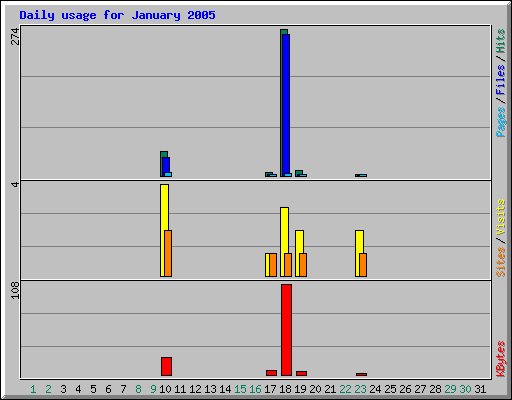The width and height of the screenshot is (512, 400).
Task: Click day 23 on the x-axis
Action: [x=360, y=389]
